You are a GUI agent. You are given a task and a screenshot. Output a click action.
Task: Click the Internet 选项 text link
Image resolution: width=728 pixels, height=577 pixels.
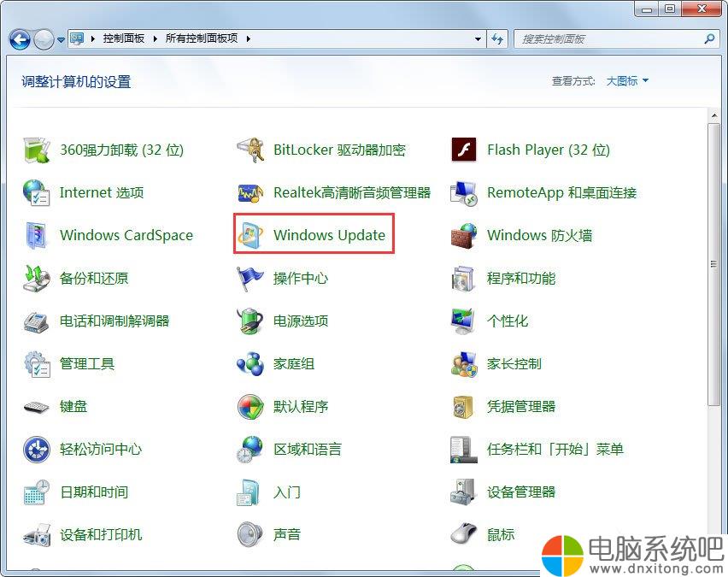coord(102,193)
